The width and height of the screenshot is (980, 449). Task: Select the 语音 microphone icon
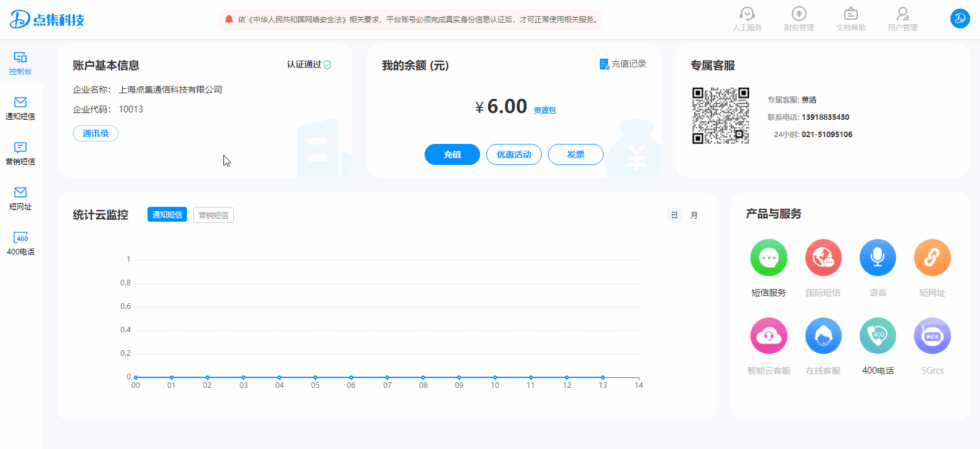click(877, 258)
